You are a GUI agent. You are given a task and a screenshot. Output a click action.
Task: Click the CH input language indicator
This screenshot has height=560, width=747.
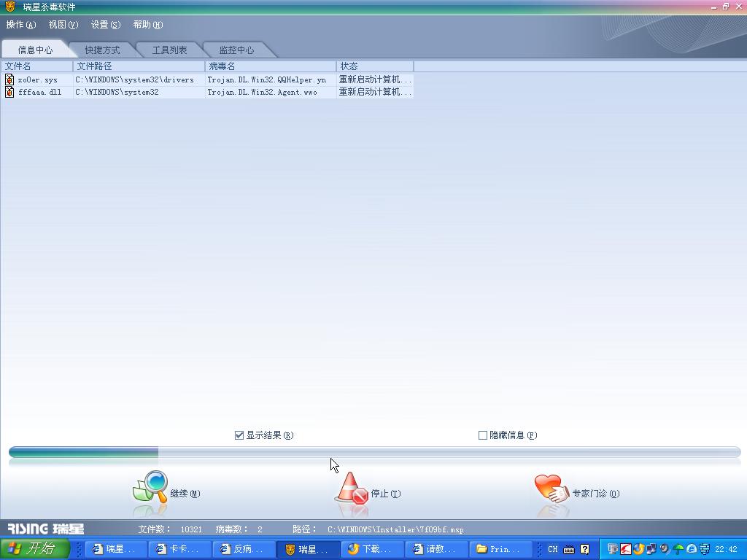click(553, 549)
